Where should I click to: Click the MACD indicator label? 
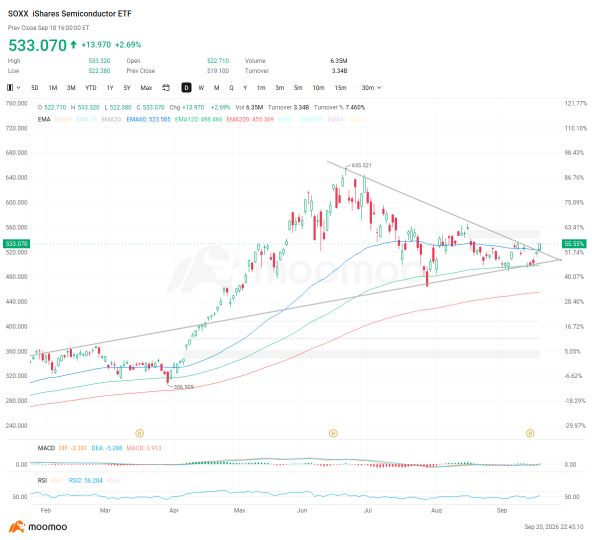click(x=46, y=448)
